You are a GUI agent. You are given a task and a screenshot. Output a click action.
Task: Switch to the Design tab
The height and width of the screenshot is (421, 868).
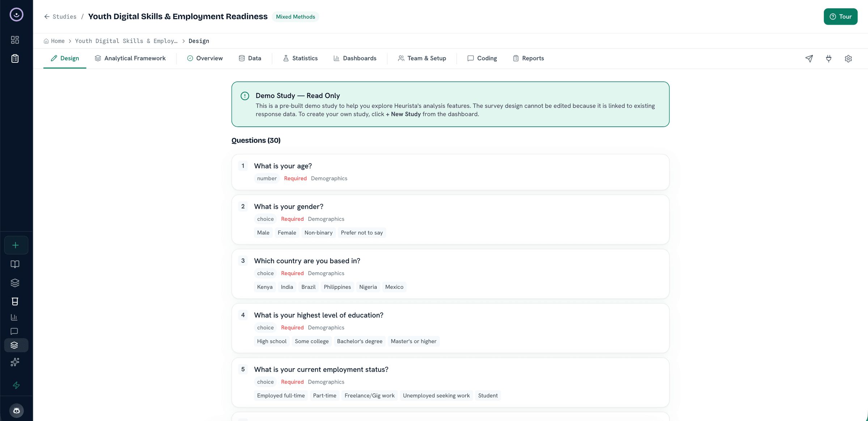pyautogui.click(x=65, y=58)
